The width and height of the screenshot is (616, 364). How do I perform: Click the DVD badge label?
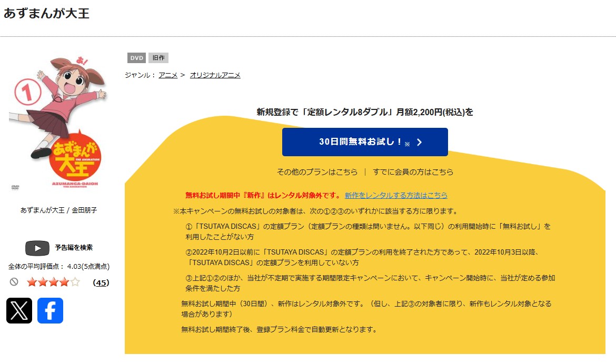136,58
